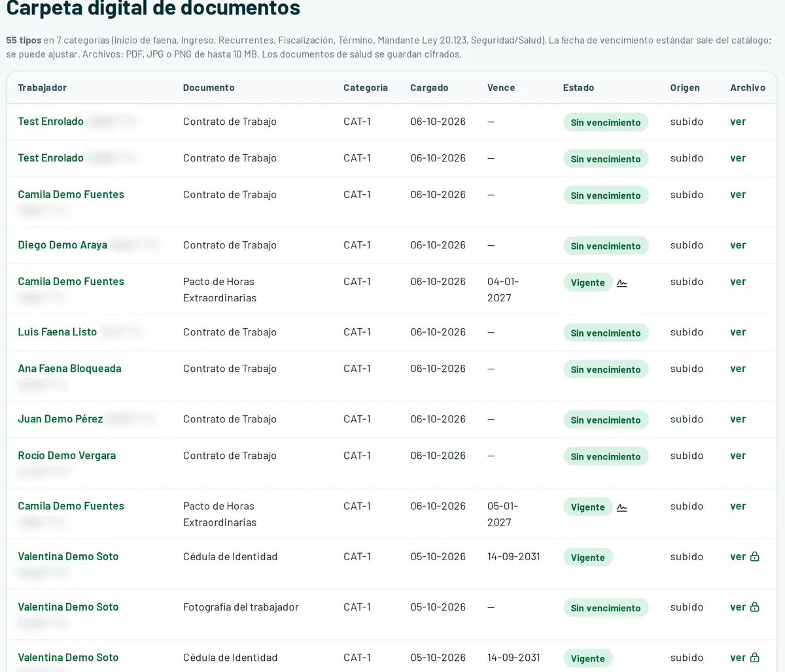This screenshot has height=672, width=785.
Task: Open worker Rocío Demo Vergara
Action: pyautogui.click(x=67, y=456)
